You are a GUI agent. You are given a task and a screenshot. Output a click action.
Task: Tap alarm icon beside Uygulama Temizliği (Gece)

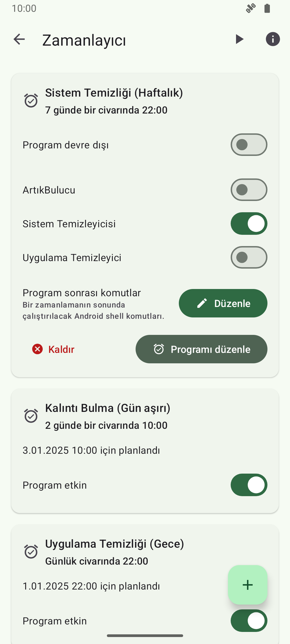pyautogui.click(x=31, y=552)
